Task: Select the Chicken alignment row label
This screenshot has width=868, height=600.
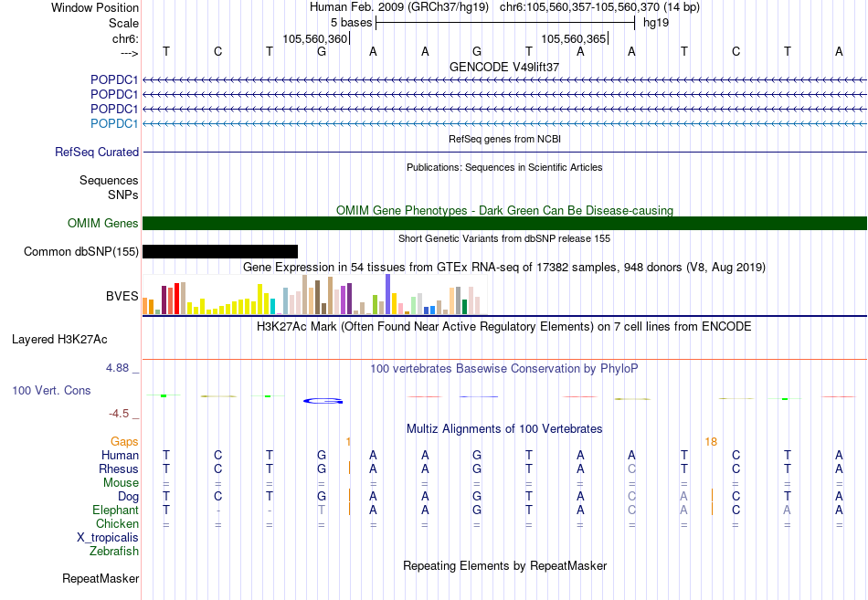Action: click(x=117, y=523)
